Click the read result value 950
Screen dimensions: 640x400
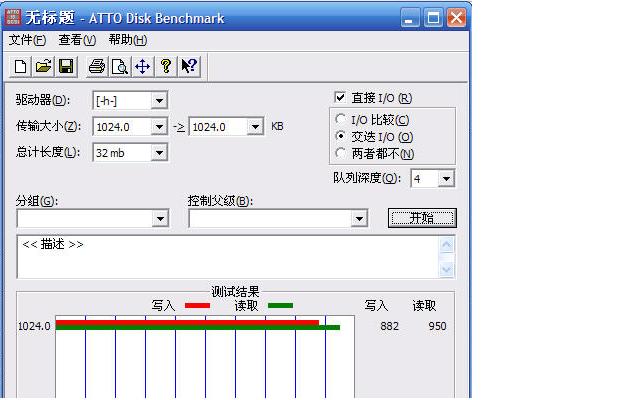[x=437, y=326]
